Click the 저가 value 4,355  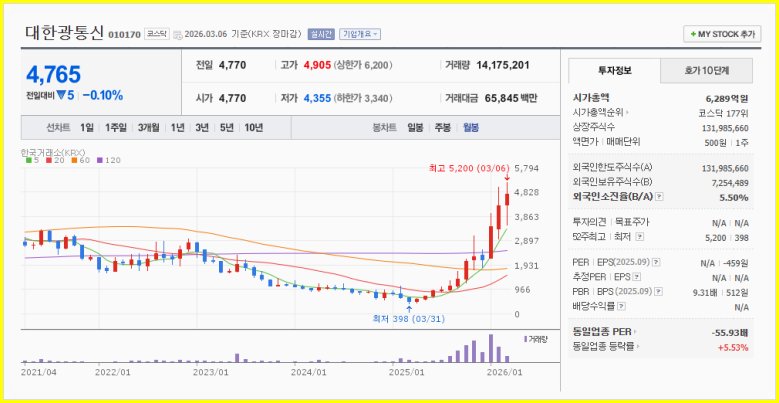point(317,98)
